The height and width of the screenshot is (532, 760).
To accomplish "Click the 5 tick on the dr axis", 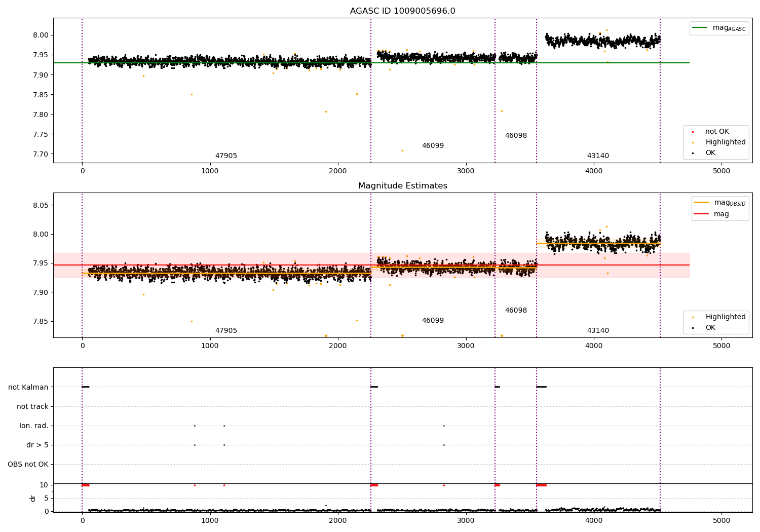I will pyautogui.click(x=46, y=499).
